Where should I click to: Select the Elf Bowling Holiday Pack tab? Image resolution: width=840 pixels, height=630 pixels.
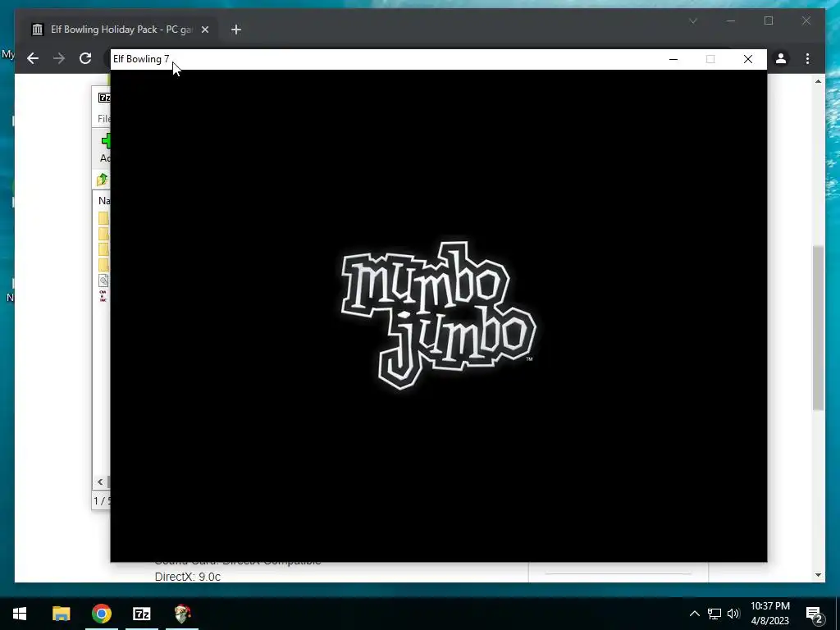(x=120, y=30)
